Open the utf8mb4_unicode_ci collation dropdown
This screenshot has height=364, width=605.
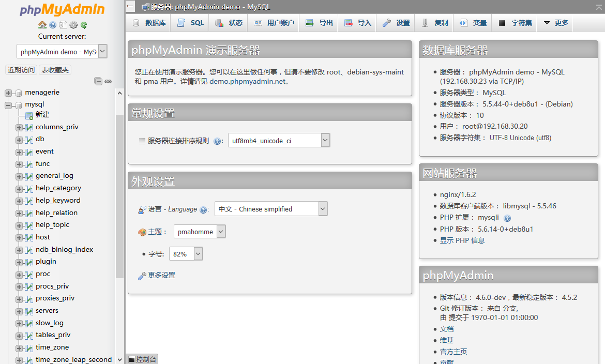(x=279, y=141)
